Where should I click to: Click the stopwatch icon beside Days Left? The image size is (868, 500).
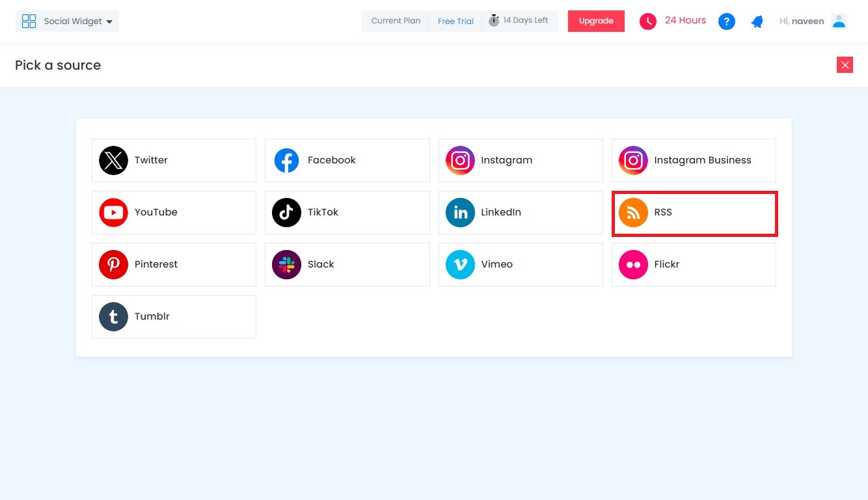494,20
